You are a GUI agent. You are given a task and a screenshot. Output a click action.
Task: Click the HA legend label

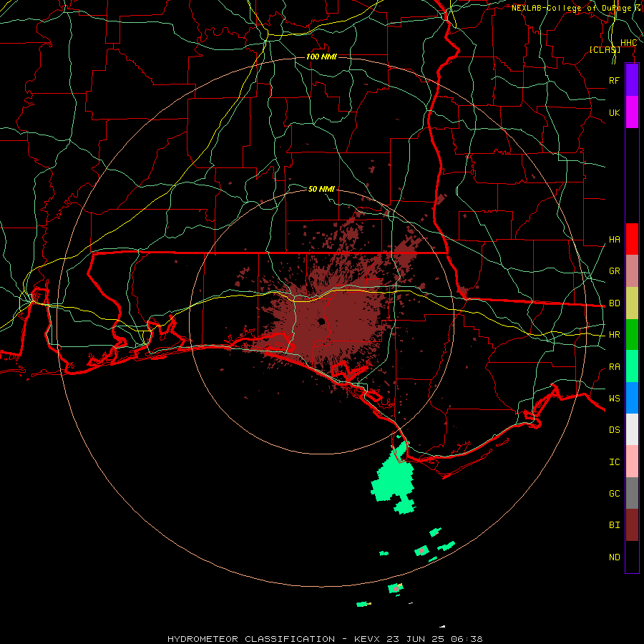pyautogui.click(x=614, y=240)
